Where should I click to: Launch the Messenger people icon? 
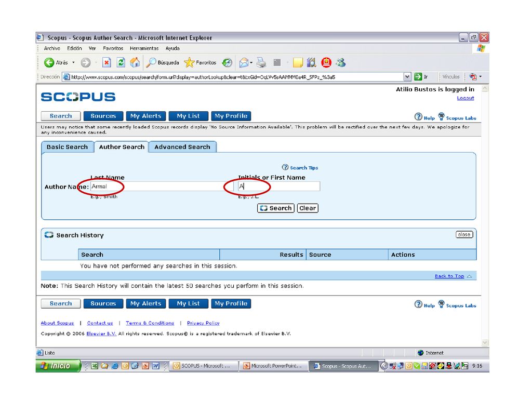coord(341,62)
